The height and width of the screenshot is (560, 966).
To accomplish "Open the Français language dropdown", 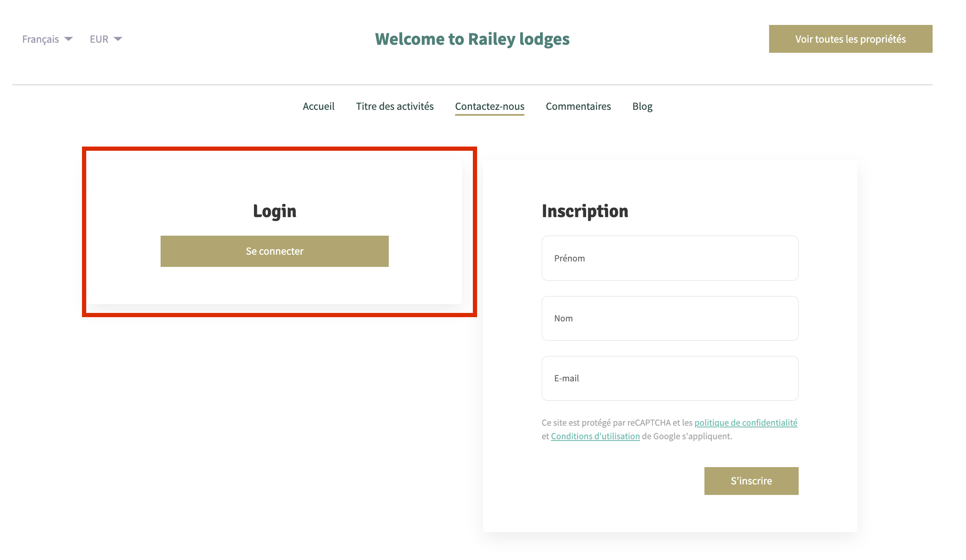I will tap(41, 39).
